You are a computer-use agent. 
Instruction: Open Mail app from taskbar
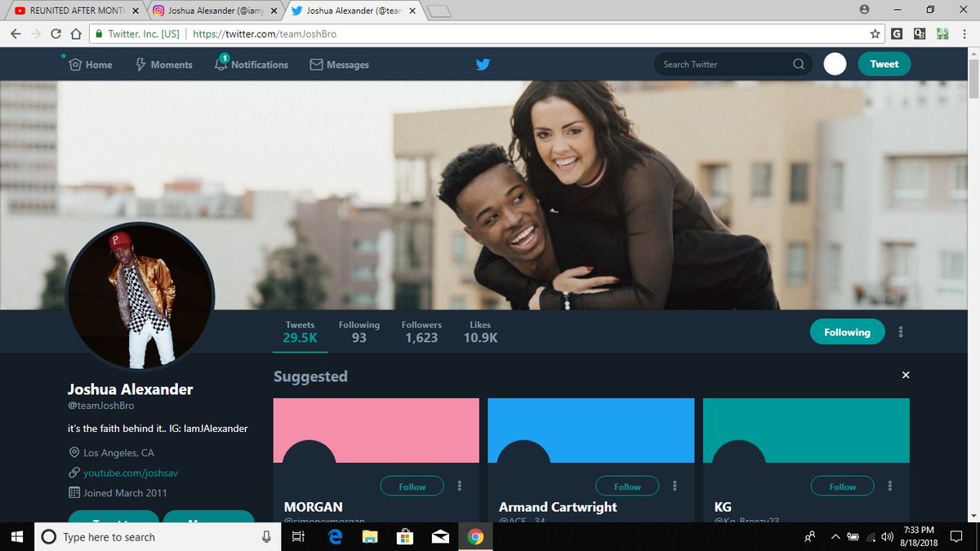441,537
